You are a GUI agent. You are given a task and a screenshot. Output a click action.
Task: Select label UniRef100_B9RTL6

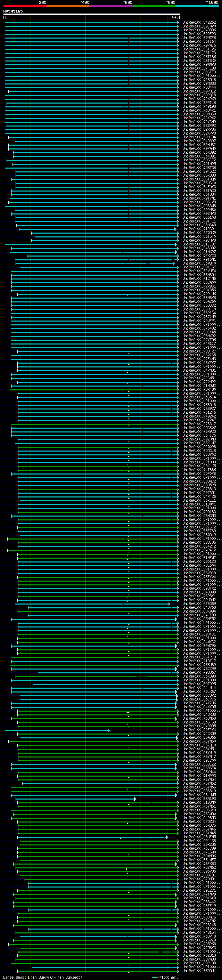(x=199, y=103)
